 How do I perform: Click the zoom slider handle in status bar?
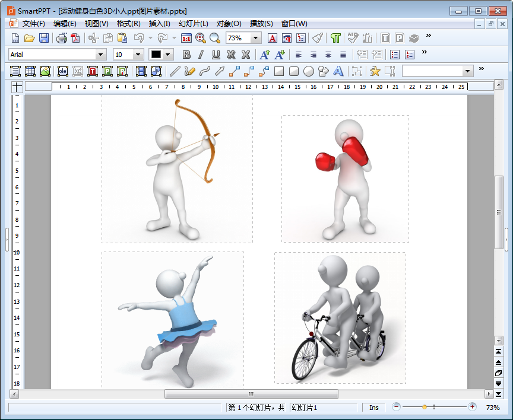click(x=425, y=407)
